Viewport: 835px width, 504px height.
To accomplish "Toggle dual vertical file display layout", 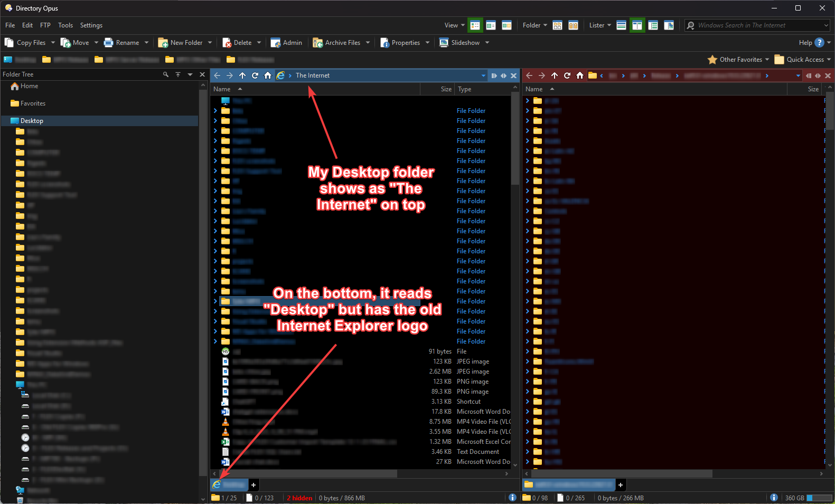I will click(637, 25).
